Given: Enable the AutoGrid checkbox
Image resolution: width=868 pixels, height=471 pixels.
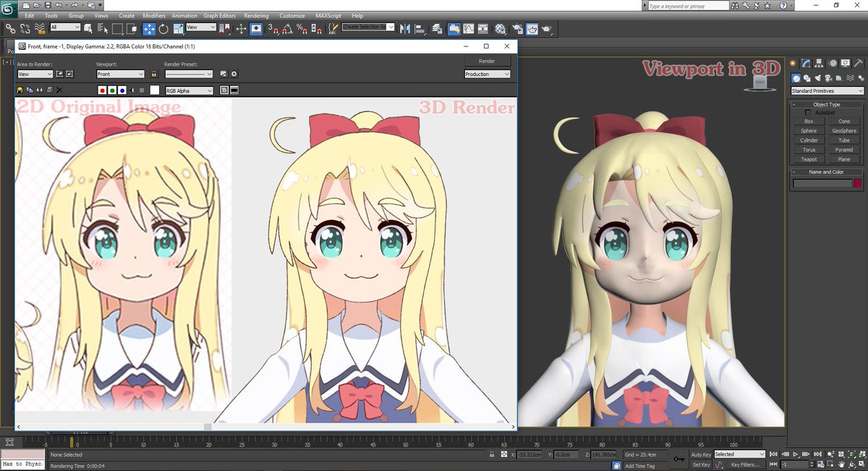Looking at the screenshot, I should click(809, 113).
